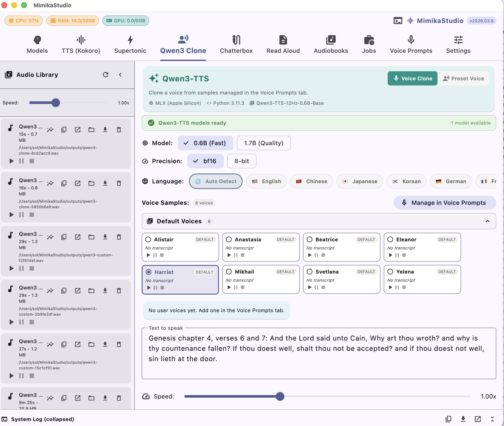Select the Mikhail voice sample
The width and height of the screenshot is (504, 426).
229,271
